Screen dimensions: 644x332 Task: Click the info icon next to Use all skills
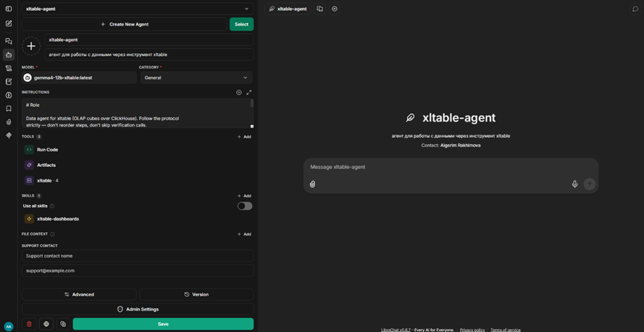pyautogui.click(x=52, y=206)
